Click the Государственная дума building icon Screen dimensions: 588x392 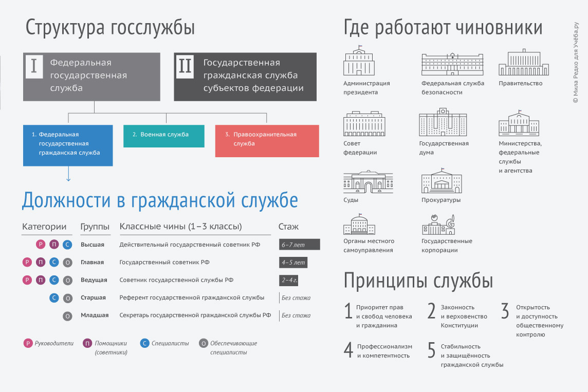[443, 122]
